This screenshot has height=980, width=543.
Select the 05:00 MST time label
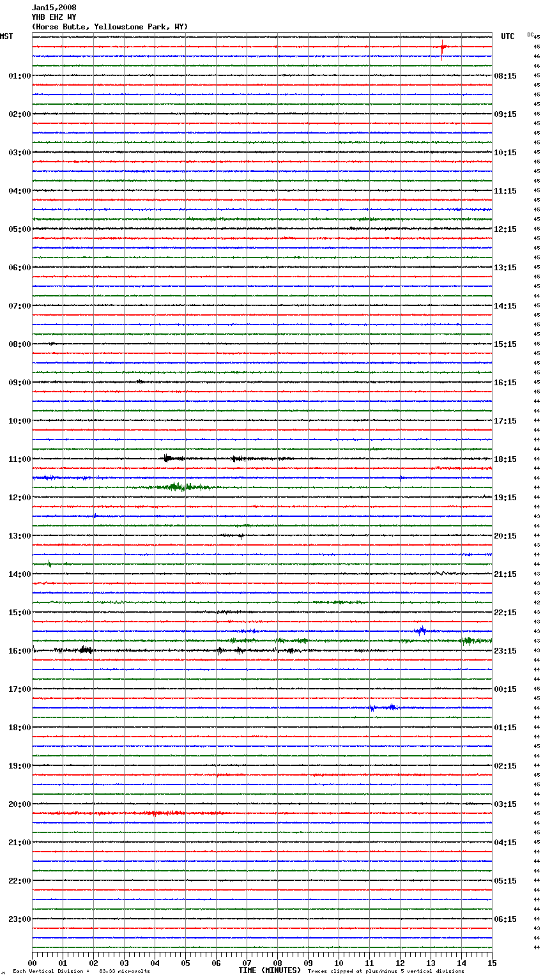(20, 229)
